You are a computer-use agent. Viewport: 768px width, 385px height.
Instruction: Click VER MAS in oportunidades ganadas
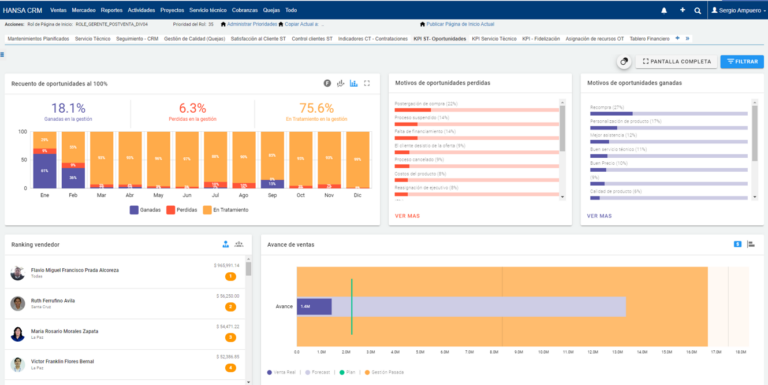click(x=599, y=216)
